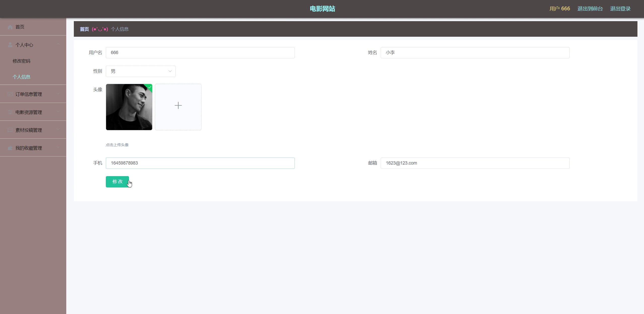Expand the 我的收藏管理 chevron

pyautogui.click(x=58, y=147)
